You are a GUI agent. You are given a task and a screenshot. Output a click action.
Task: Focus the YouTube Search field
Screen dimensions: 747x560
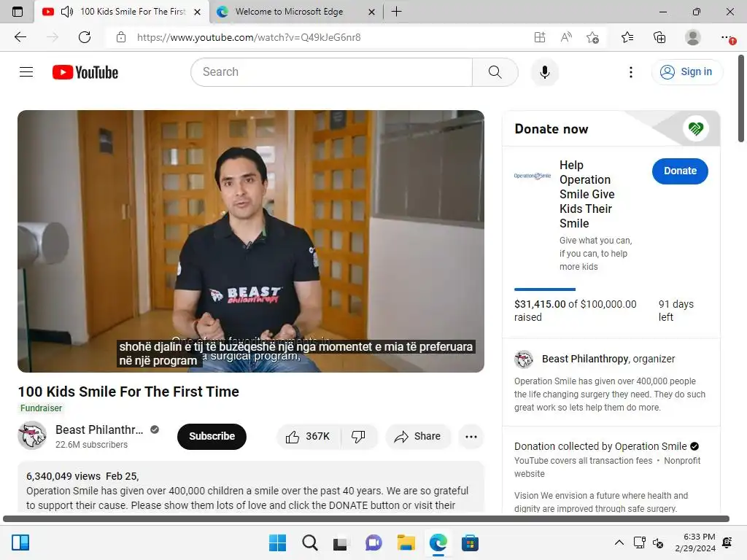point(332,72)
